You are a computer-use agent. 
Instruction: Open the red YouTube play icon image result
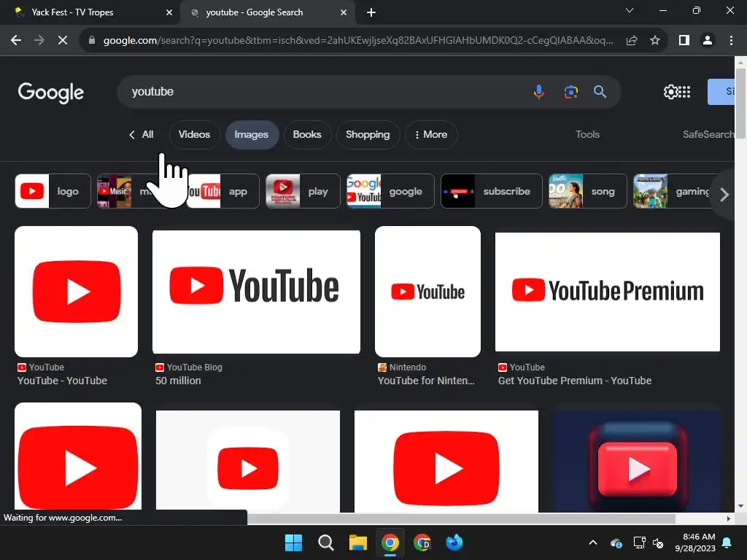click(x=76, y=292)
